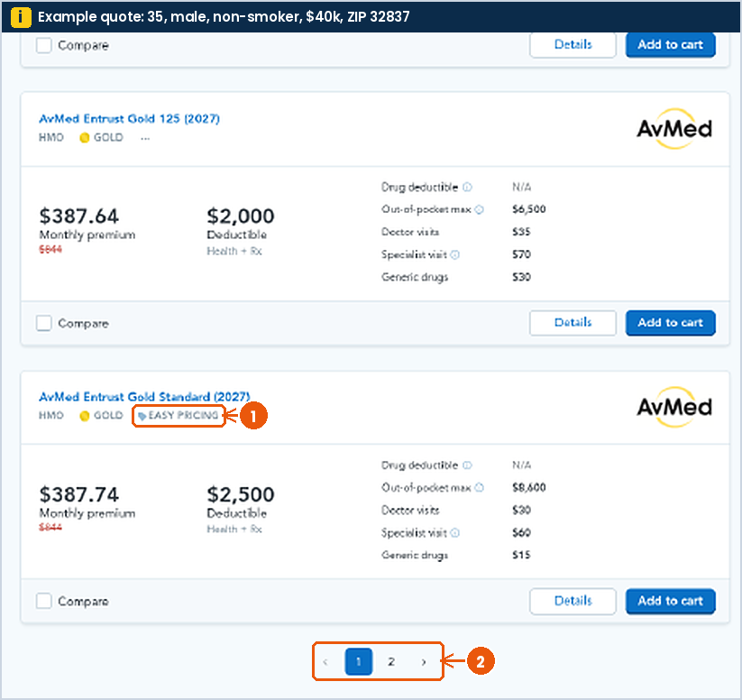The width and height of the screenshot is (742, 700).
Task: Click the gold coin icon on Gold 125 plan
Action: pyautogui.click(x=84, y=138)
